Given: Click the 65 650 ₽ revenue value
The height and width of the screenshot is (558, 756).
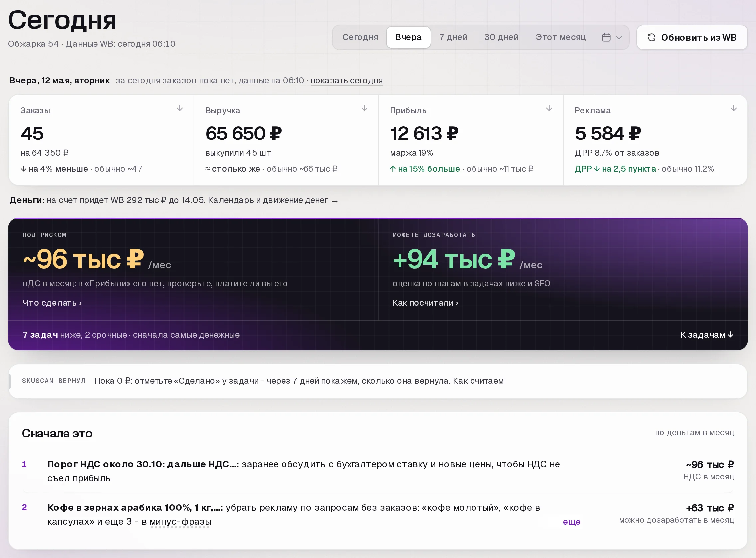Looking at the screenshot, I should (243, 133).
